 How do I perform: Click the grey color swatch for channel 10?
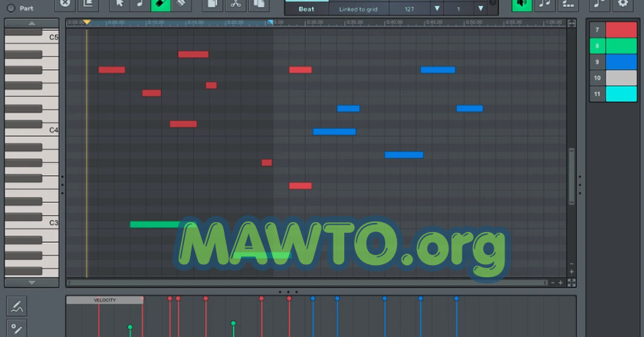[x=621, y=78]
